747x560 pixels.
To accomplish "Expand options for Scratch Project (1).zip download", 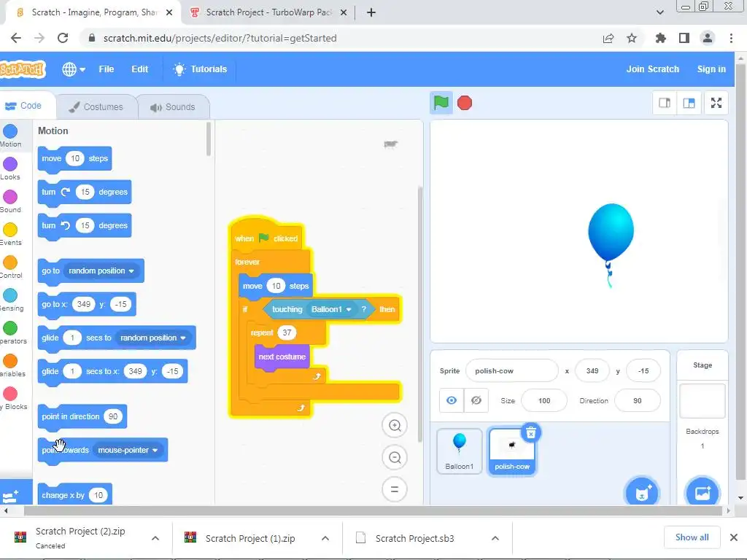I will 325,538.
